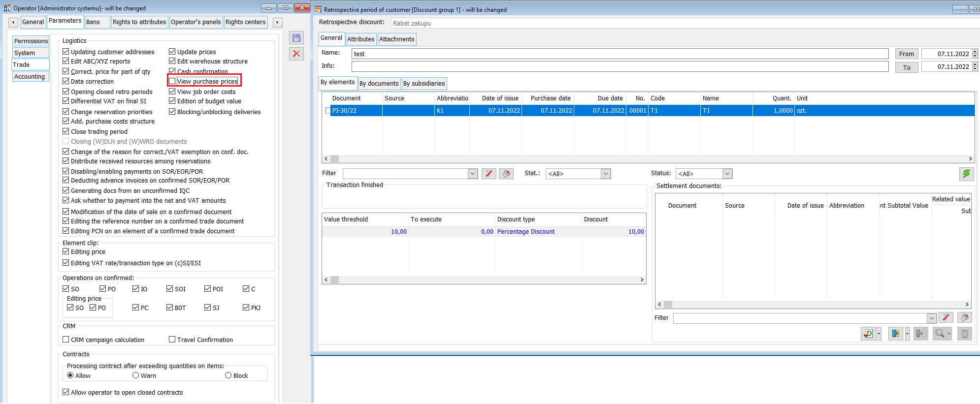Click the From date spinner arrows
Image resolution: width=980 pixels, height=404 pixels.
coord(975,54)
